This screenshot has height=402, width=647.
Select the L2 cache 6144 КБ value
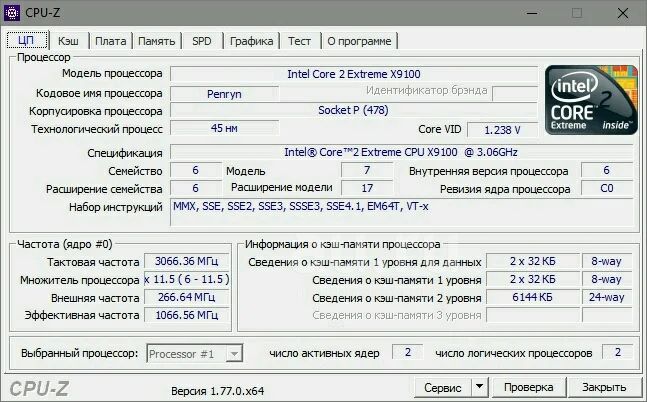[x=532, y=297]
